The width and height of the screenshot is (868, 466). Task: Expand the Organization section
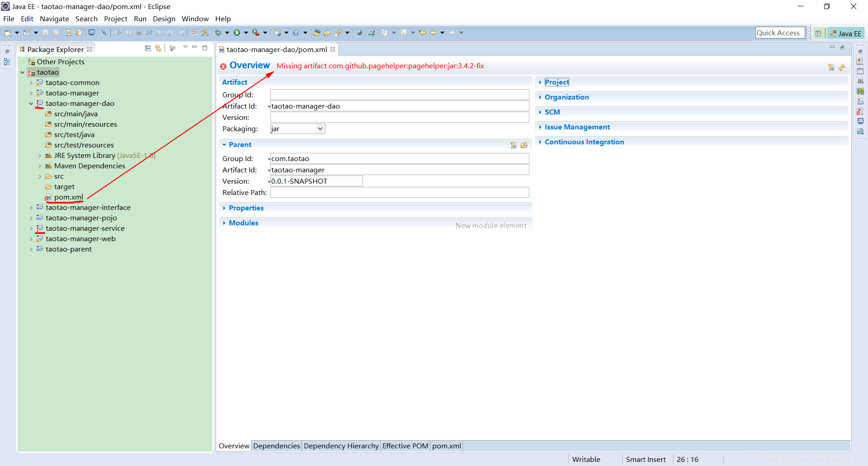pyautogui.click(x=540, y=97)
